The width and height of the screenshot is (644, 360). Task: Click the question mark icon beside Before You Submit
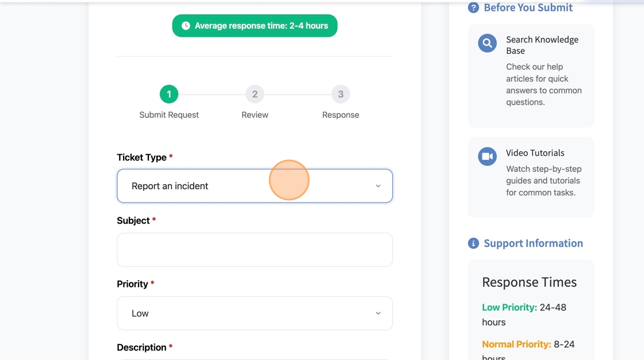pyautogui.click(x=473, y=7)
